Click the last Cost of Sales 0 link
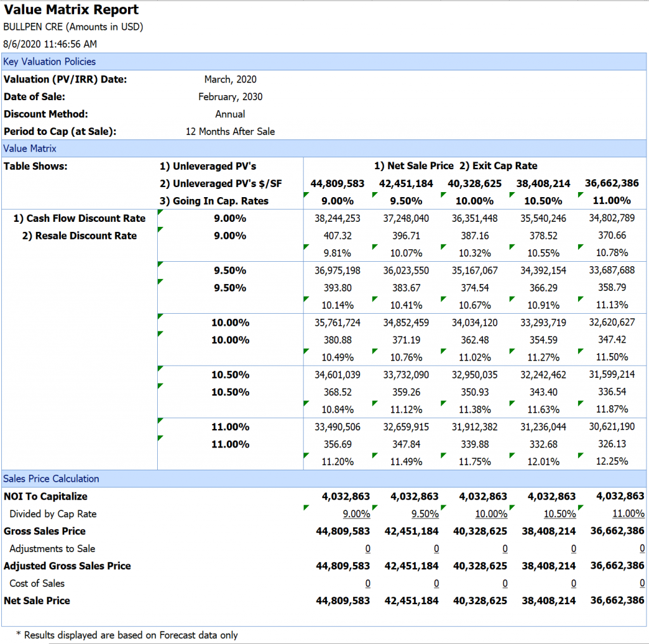This screenshot has height=644, width=649. [642, 584]
